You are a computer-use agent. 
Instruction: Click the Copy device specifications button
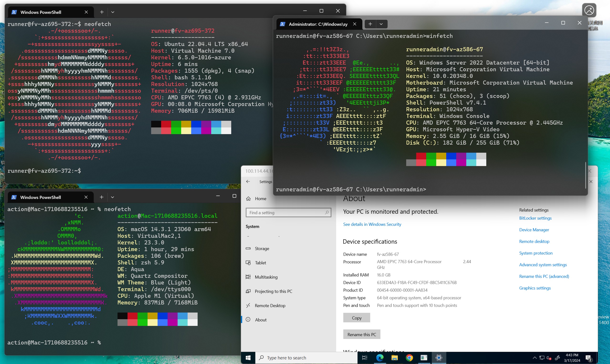[x=357, y=318]
